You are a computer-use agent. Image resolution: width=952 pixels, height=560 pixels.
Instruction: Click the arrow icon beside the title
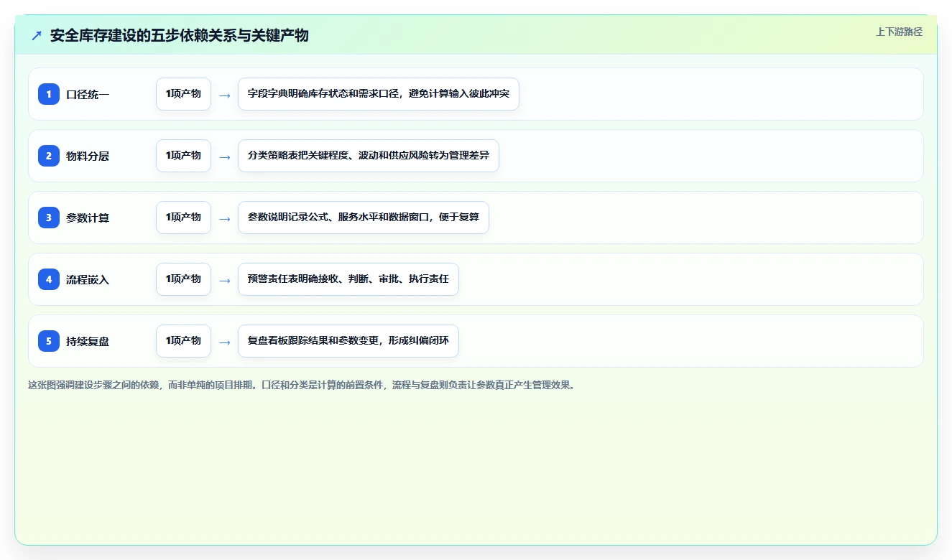pos(37,35)
